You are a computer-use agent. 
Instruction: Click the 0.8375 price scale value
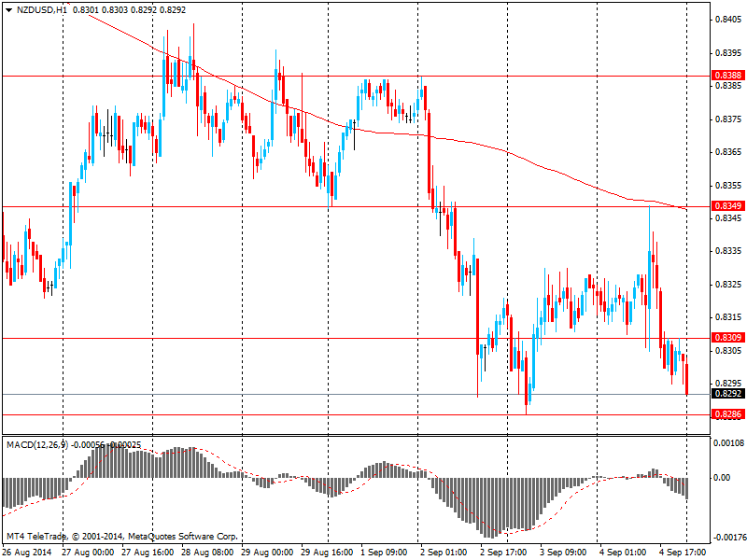click(728, 119)
